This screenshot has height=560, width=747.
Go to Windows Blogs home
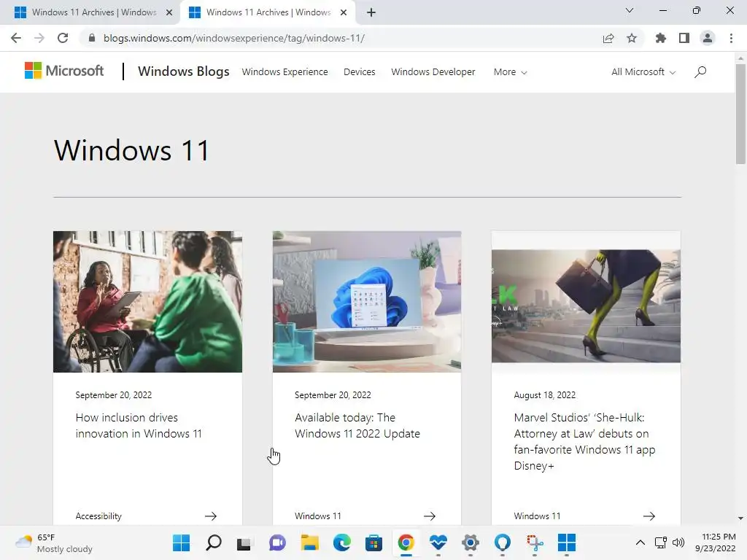[x=183, y=71]
